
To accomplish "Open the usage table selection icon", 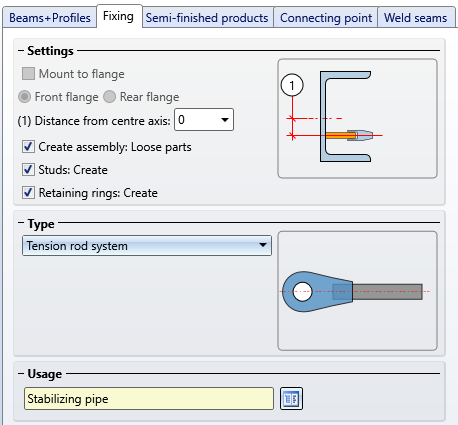I will point(291,398).
